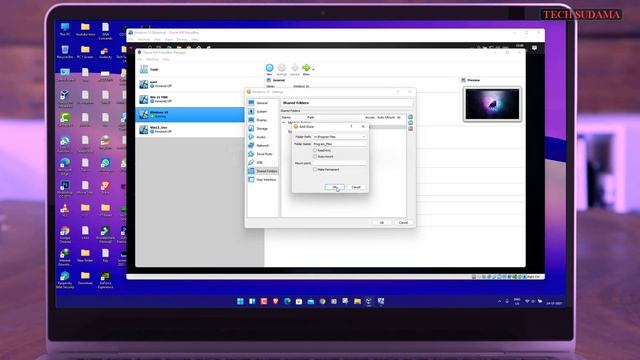640x360 pixels.
Task: Open Devices menu in running VM window
Action: point(182,40)
